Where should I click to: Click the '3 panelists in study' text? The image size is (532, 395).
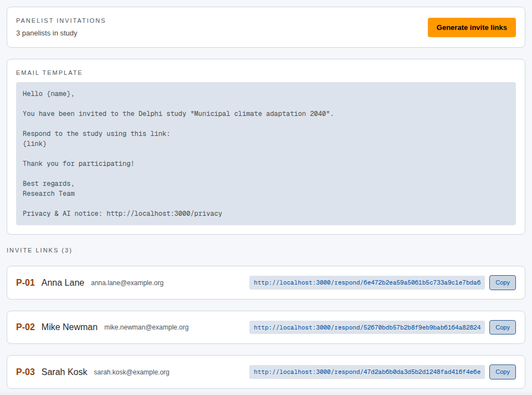coord(47,33)
